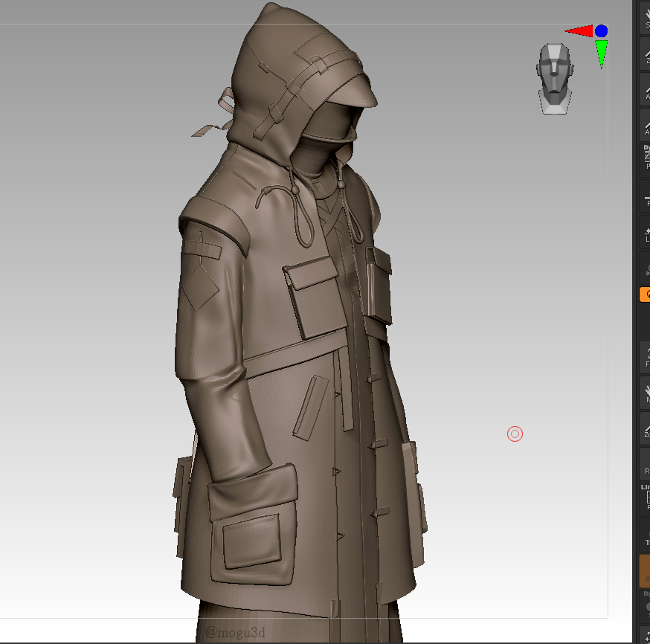Click the Actual size button
650x644 pixels.
[646, 88]
